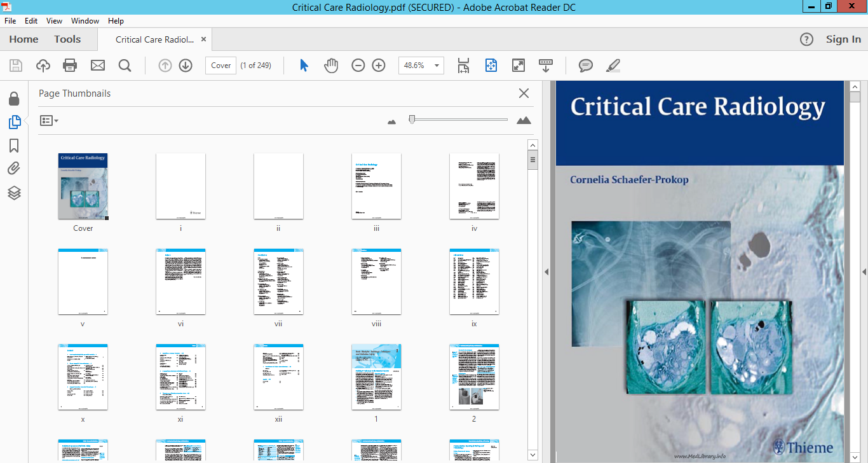Go to next page arrow
This screenshot has height=463, width=868.
tap(186, 66)
